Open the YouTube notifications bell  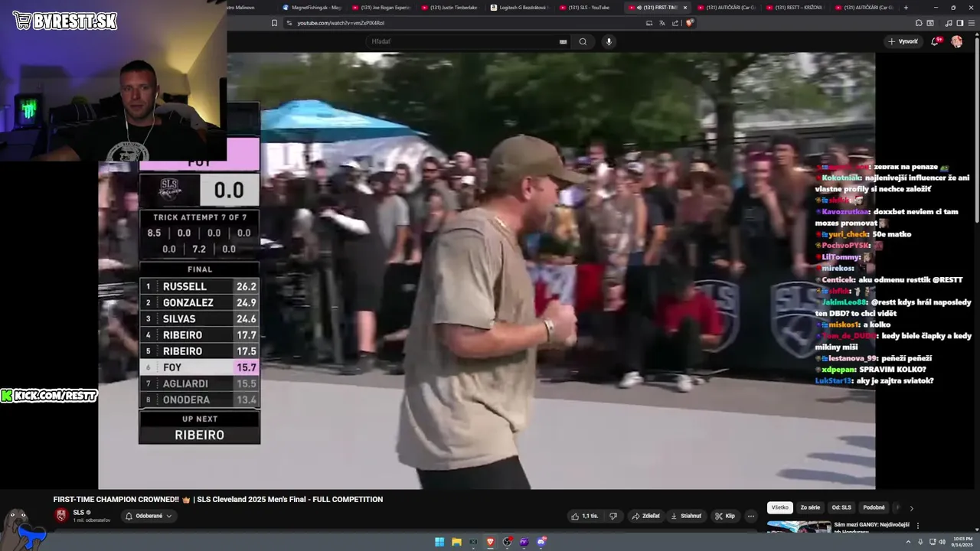point(935,41)
